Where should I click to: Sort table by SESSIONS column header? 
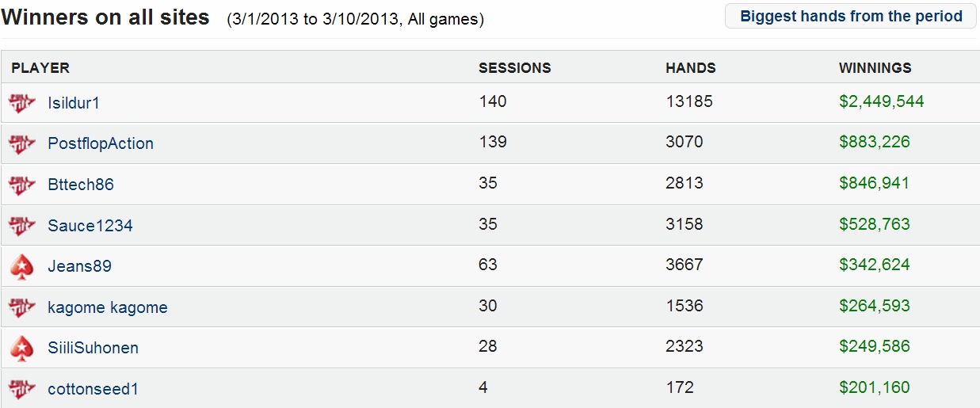point(515,68)
